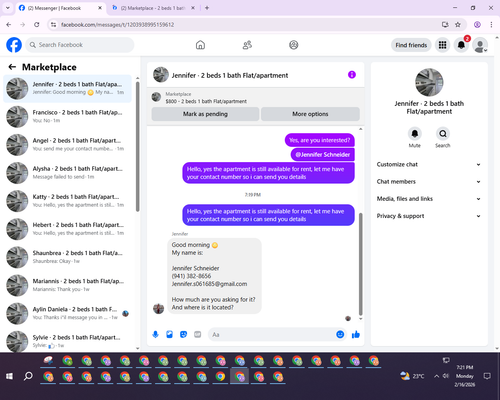The height and width of the screenshot is (400, 500).
Task: Open the Friends icon in top navigation
Action: click(x=247, y=45)
